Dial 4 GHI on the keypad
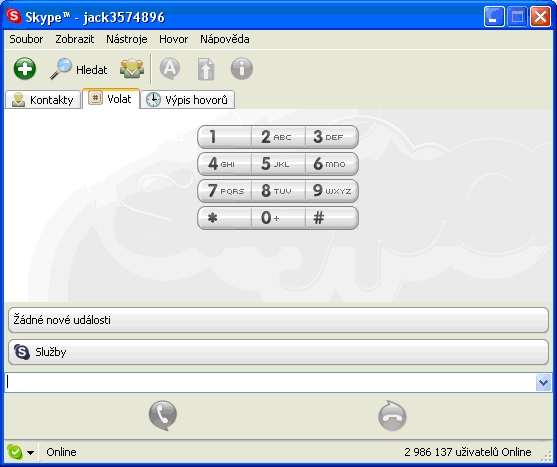The height and width of the screenshot is (467, 557). 224,164
